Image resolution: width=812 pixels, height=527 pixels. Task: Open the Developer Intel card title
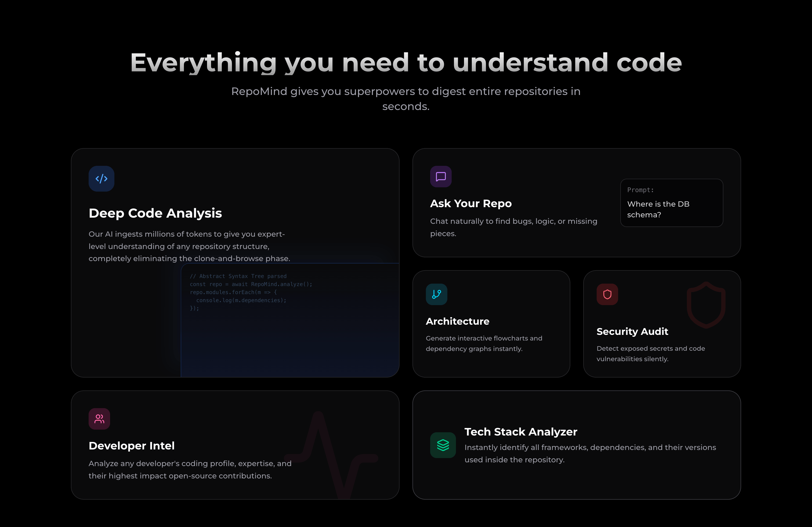point(131,445)
